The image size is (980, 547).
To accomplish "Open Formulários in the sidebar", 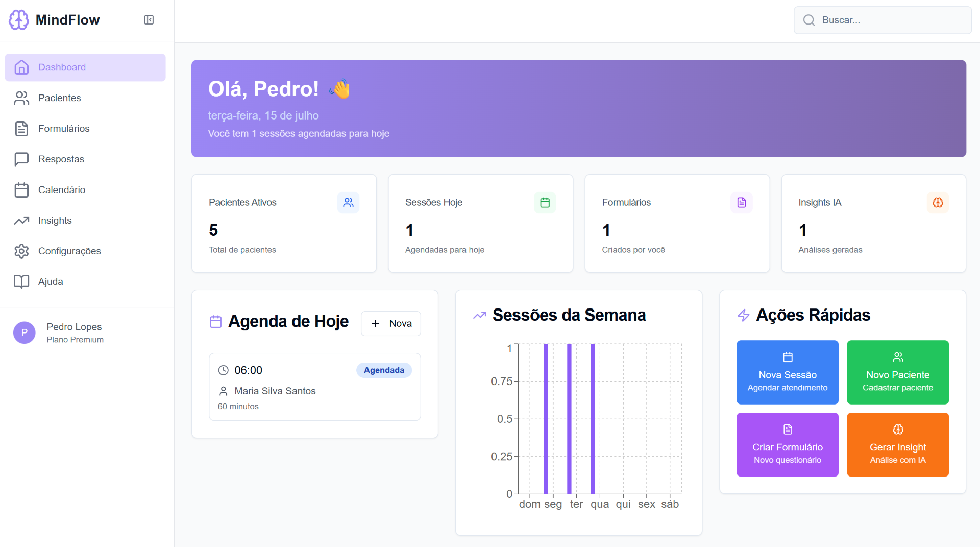I will coord(85,129).
